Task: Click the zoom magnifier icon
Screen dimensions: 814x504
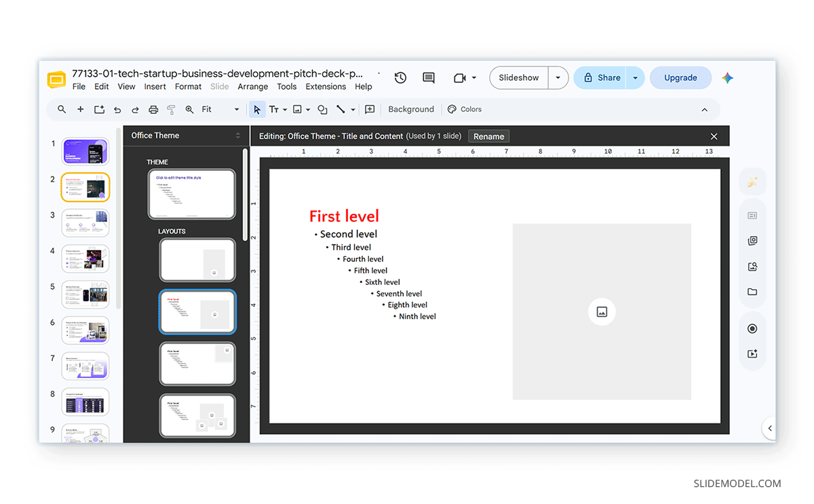Action: click(189, 109)
